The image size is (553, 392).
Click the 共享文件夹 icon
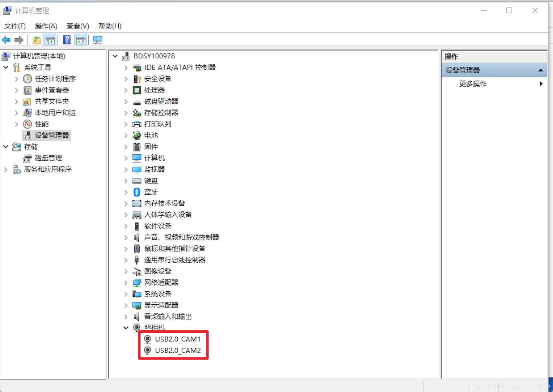click(27, 102)
